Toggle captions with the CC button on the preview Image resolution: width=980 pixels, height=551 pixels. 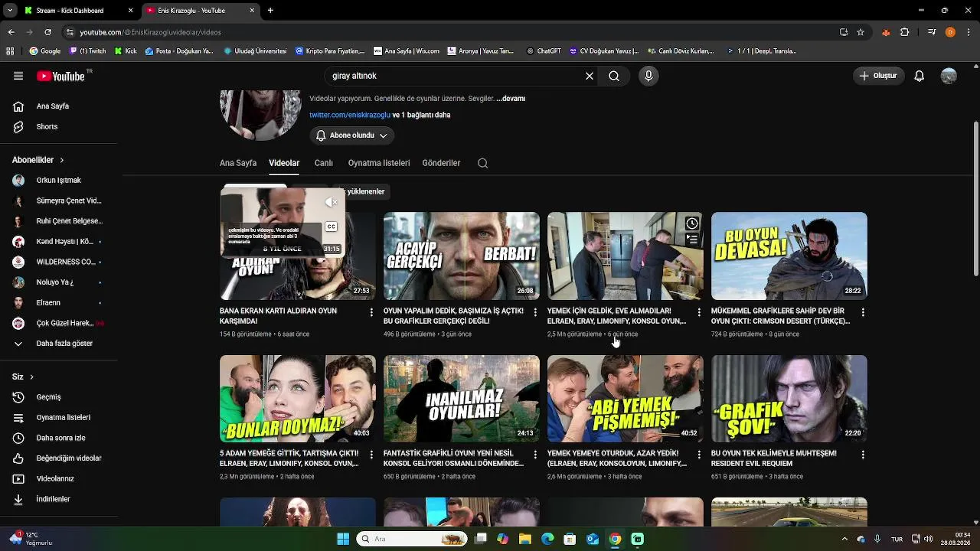click(331, 227)
